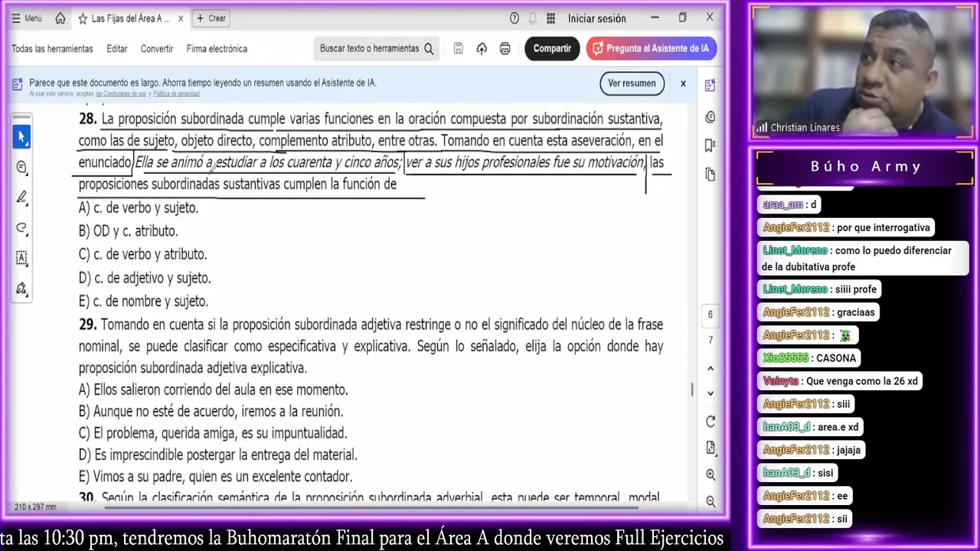The height and width of the screenshot is (551, 980).
Task: Go to previous page arrow
Action: (x=710, y=369)
